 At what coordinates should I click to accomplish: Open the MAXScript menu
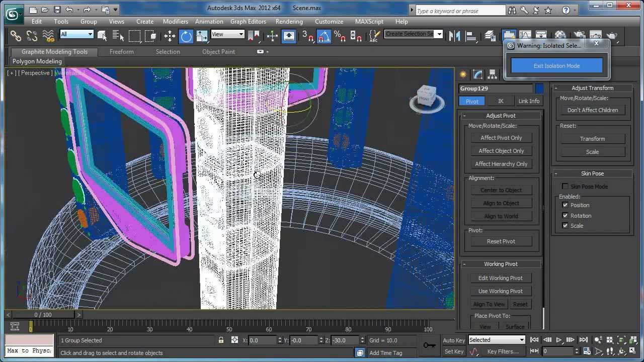click(x=369, y=22)
